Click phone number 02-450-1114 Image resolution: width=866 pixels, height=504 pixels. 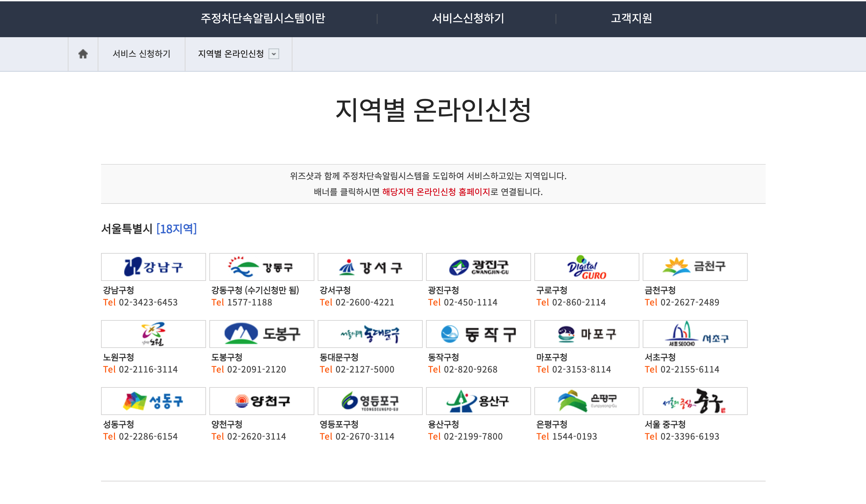(471, 302)
